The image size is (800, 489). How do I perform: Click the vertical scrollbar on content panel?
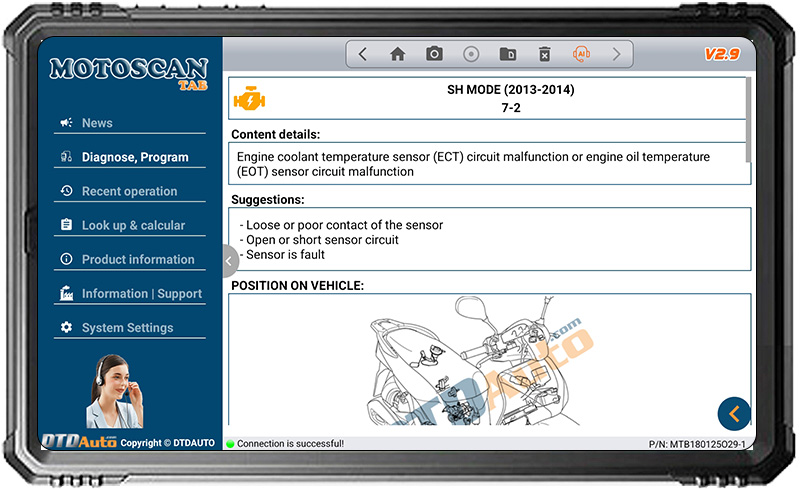748,119
